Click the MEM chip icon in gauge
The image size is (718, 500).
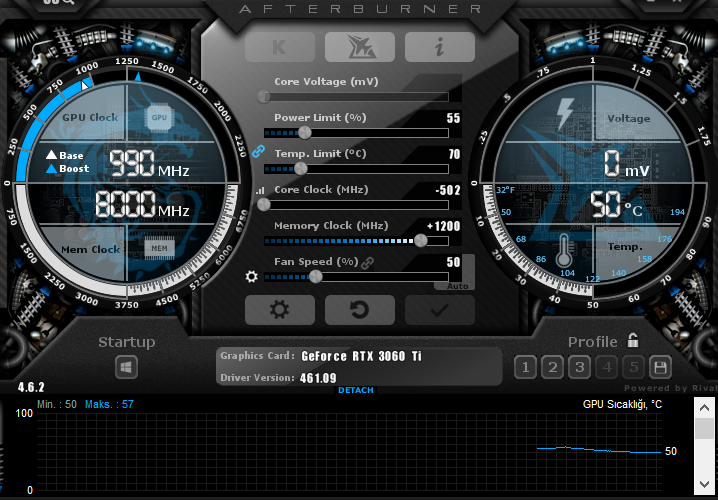(159, 249)
